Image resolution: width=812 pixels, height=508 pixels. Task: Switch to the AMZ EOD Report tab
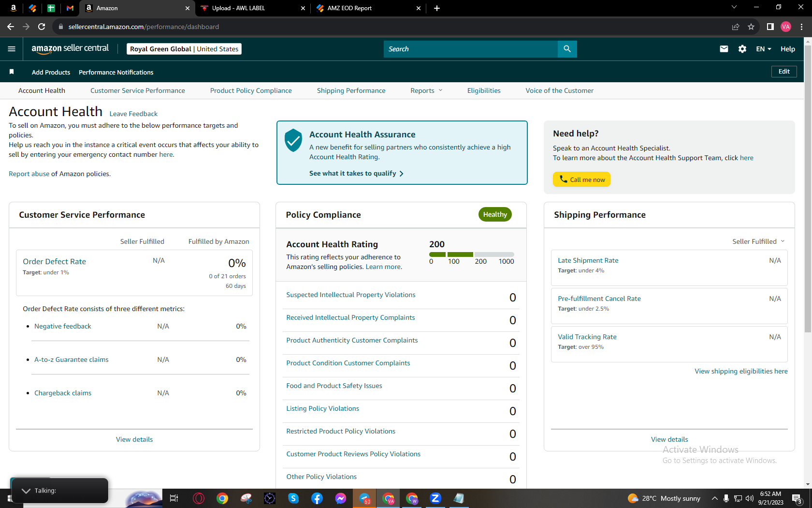[x=368, y=8]
